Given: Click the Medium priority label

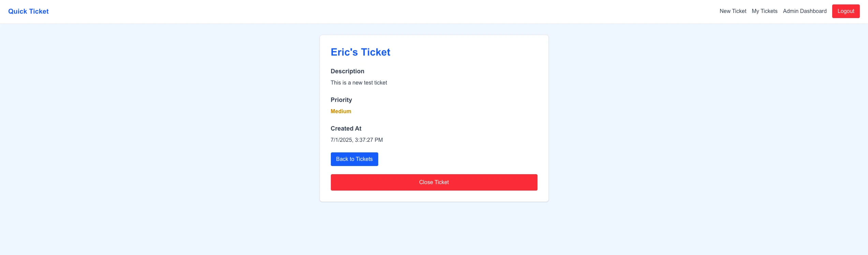Looking at the screenshot, I should pyautogui.click(x=340, y=111).
